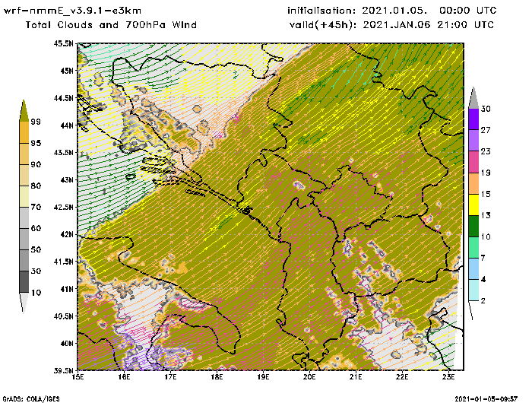Click the 19E longitude label

[263, 377]
